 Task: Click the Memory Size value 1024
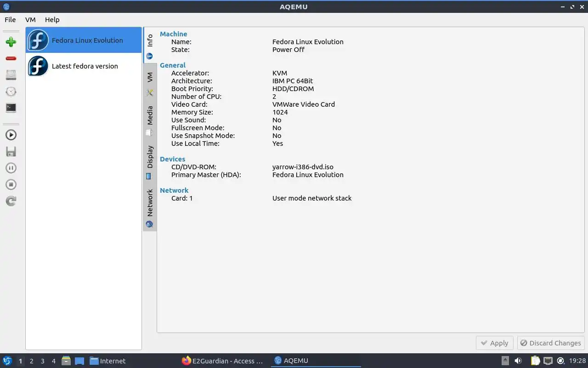(280, 112)
